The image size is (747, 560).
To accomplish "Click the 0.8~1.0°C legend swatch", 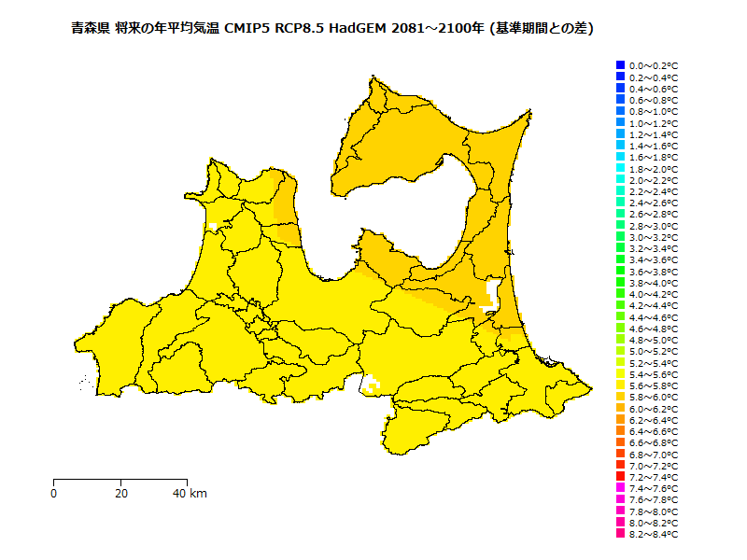I will tap(620, 110).
